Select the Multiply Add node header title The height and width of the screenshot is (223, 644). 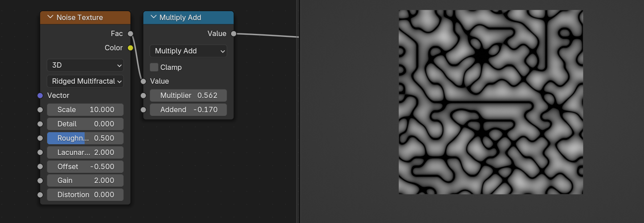pos(180,17)
